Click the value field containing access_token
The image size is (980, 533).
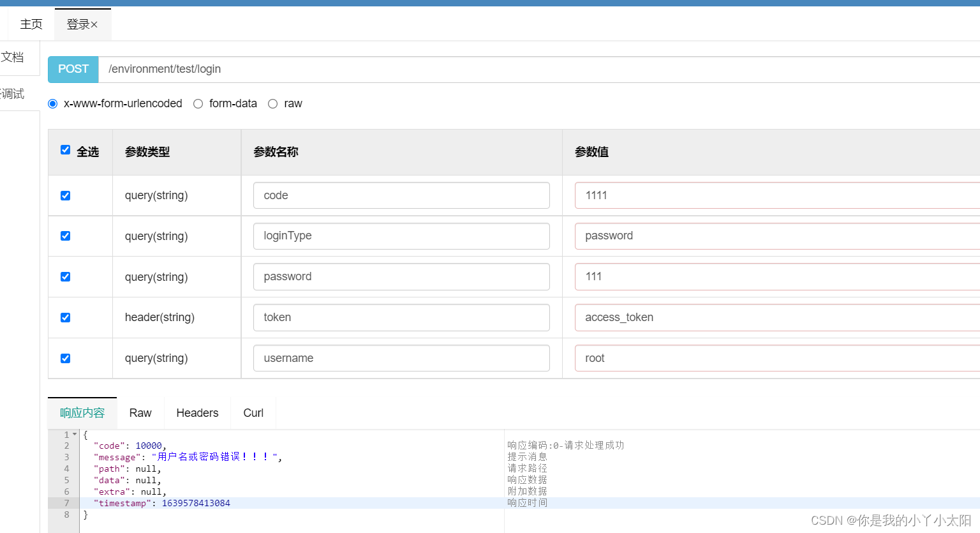tap(777, 317)
